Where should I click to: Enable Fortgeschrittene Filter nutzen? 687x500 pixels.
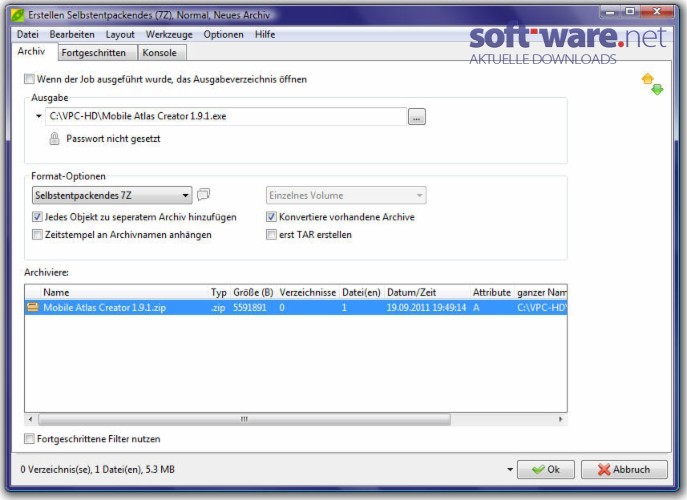[x=29, y=439]
